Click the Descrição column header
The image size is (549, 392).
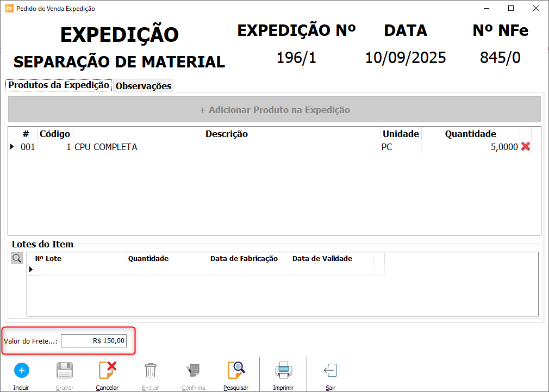[226, 134]
